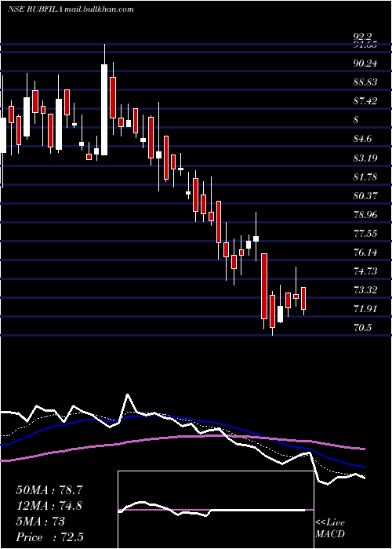Viewport: 392px width, 549px height.
Task: Click the 5MA : 73 readout
Action: coord(41,522)
